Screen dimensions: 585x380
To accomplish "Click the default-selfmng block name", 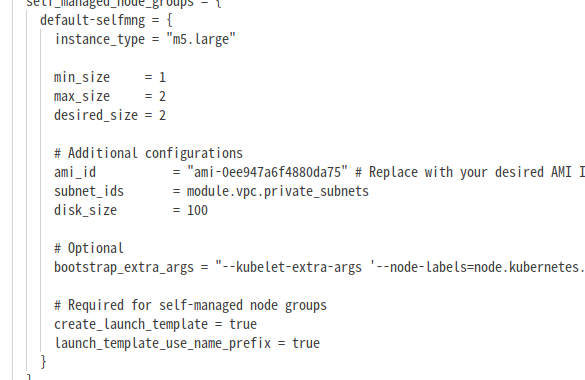I will pyautogui.click(x=93, y=20).
